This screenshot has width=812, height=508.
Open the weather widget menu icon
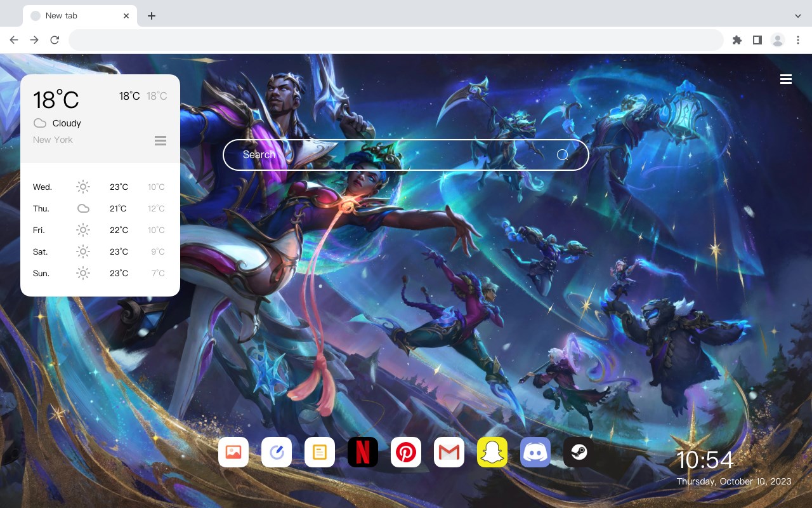pyautogui.click(x=160, y=140)
